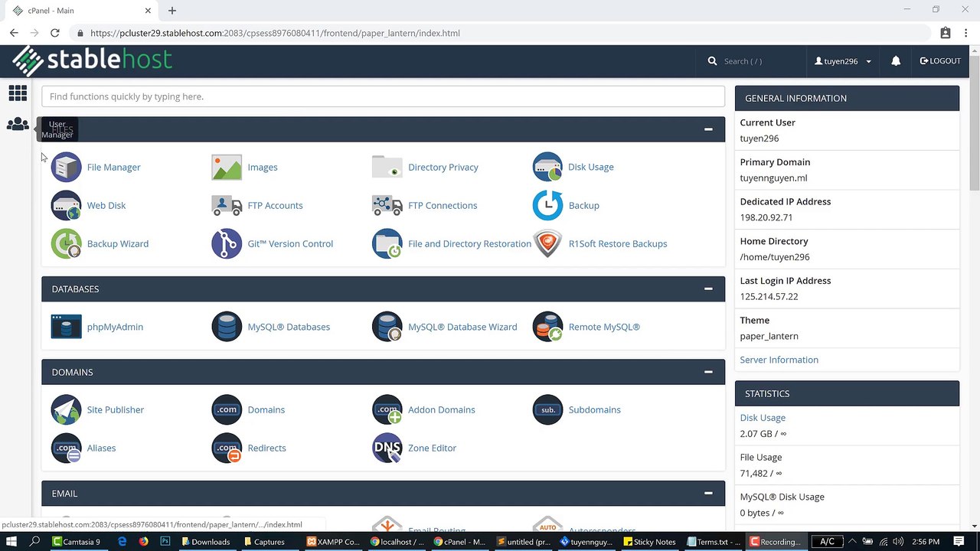Open the Domains .com icon
Viewport: 980px width, 551px height.
tap(227, 409)
